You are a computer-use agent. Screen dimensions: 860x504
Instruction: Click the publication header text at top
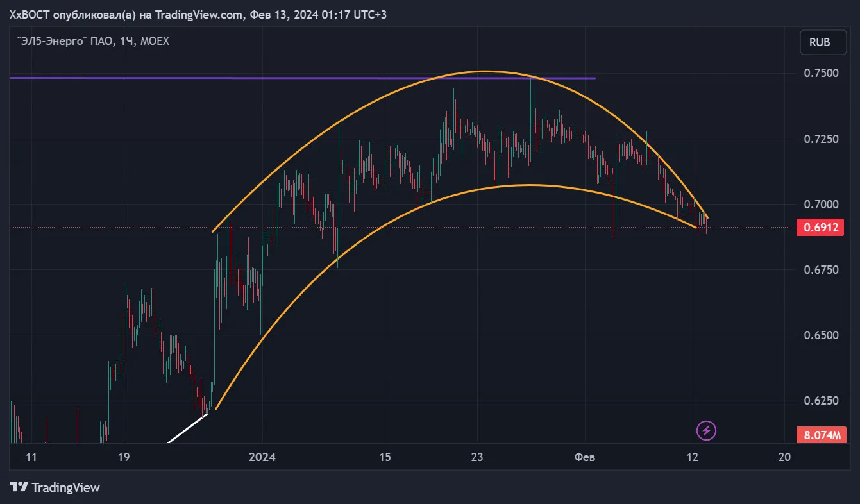pyautogui.click(x=198, y=14)
